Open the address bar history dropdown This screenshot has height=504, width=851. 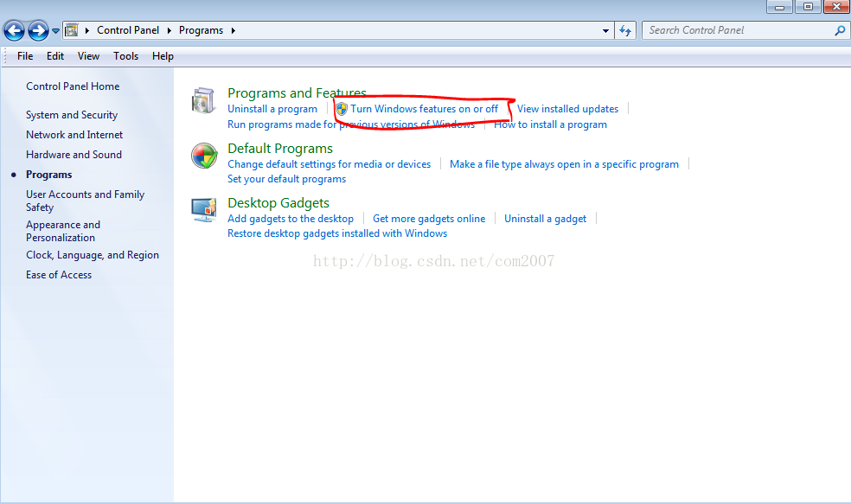tap(605, 31)
